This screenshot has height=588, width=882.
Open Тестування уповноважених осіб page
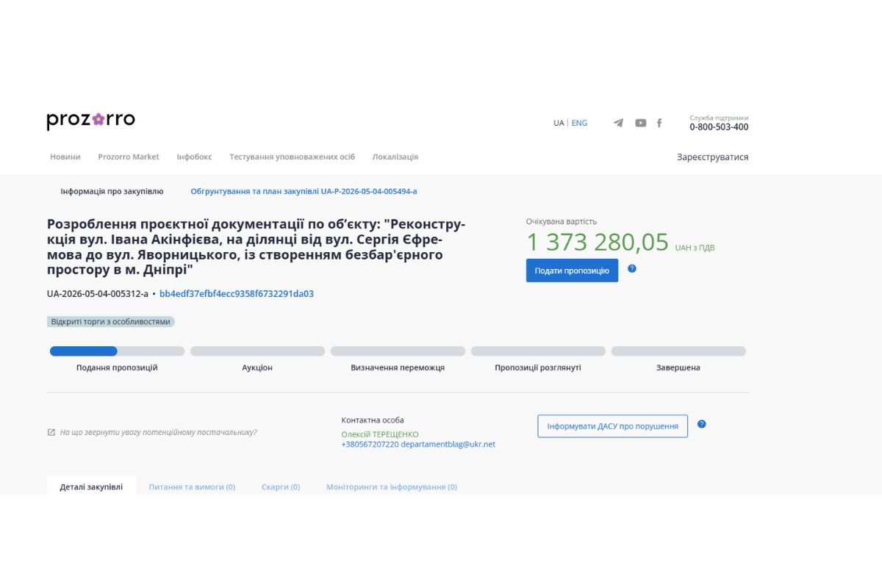click(292, 157)
